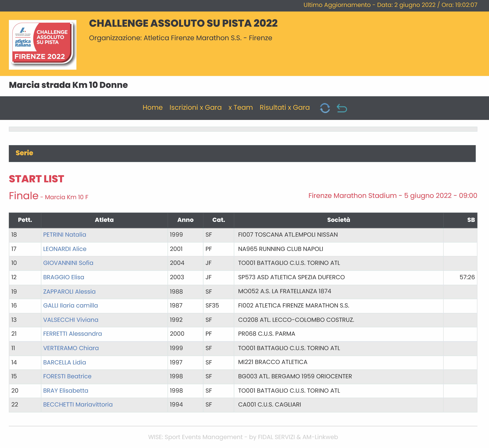Click bib number 18 in table
489x448 pixels.
point(14,235)
